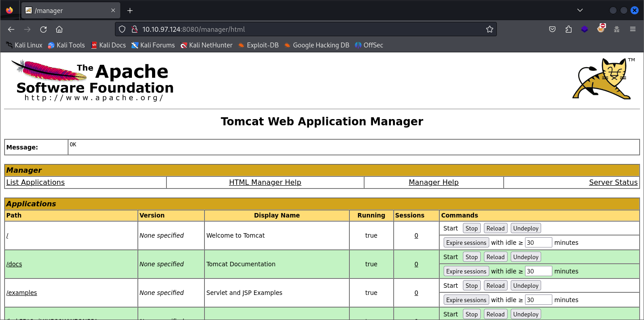Show connection security padlock info

tap(134, 30)
